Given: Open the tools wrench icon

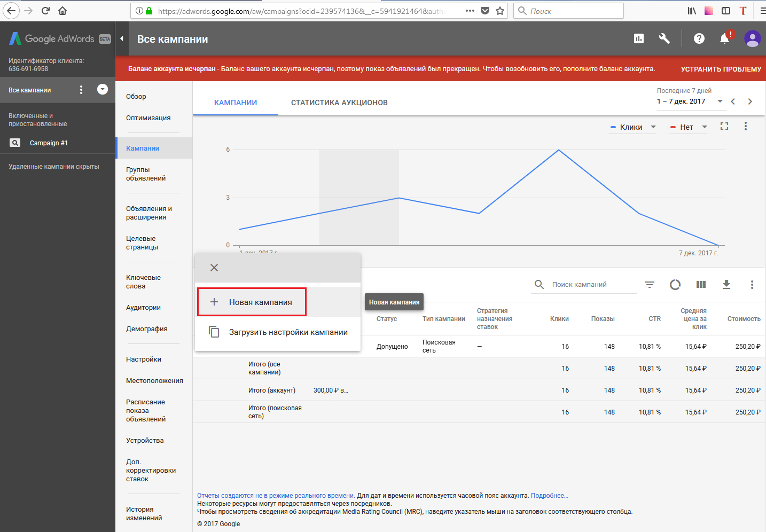Looking at the screenshot, I should (x=665, y=38).
